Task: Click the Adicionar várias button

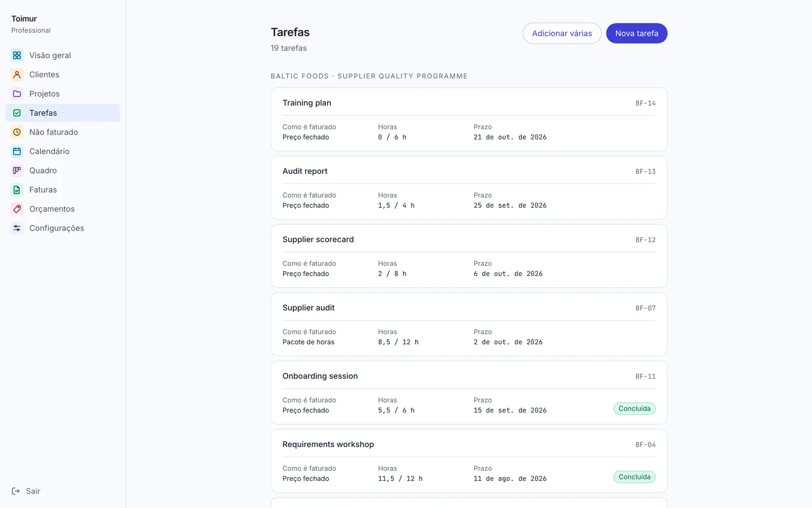Action: pos(562,33)
